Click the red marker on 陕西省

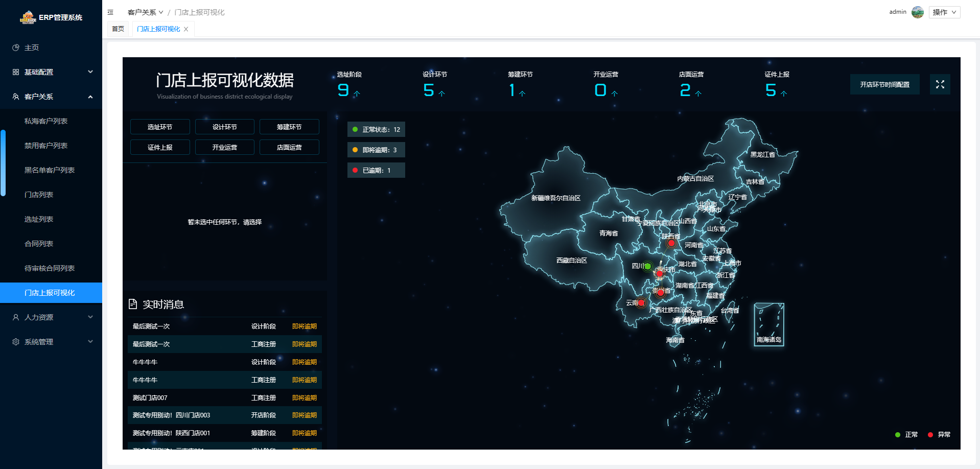pos(671,243)
